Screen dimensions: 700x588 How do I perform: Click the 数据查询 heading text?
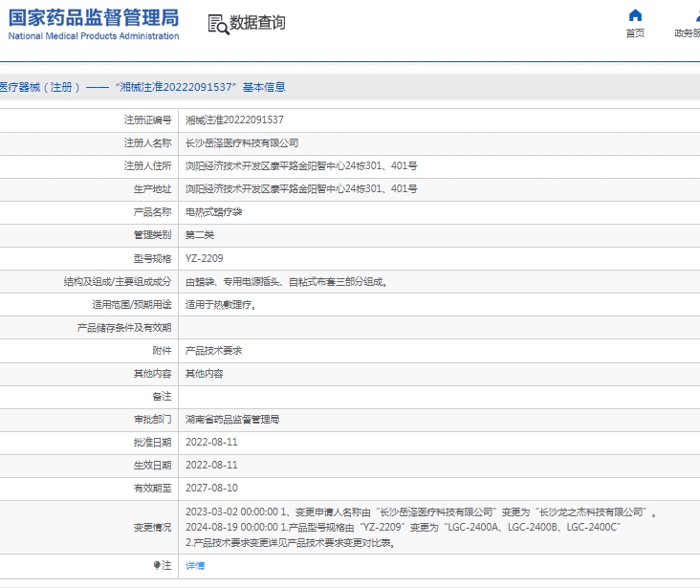257,22
